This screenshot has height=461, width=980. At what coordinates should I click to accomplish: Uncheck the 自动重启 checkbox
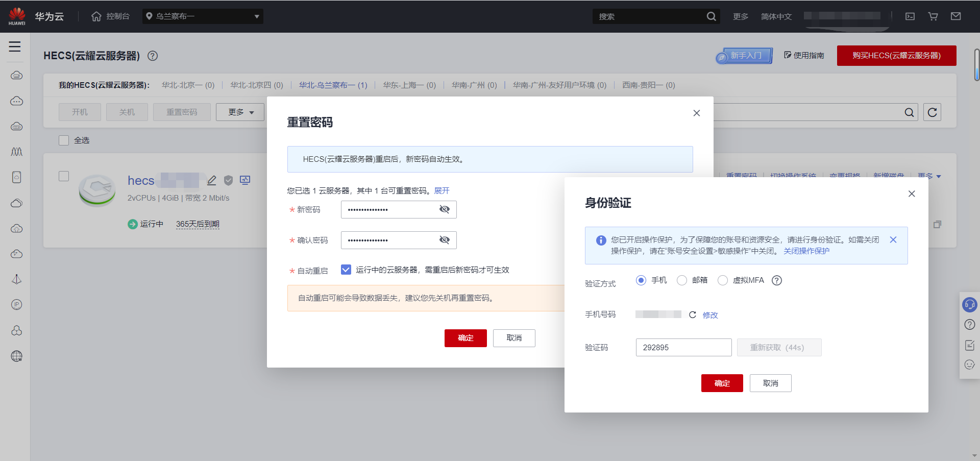[x=346, y=270]
